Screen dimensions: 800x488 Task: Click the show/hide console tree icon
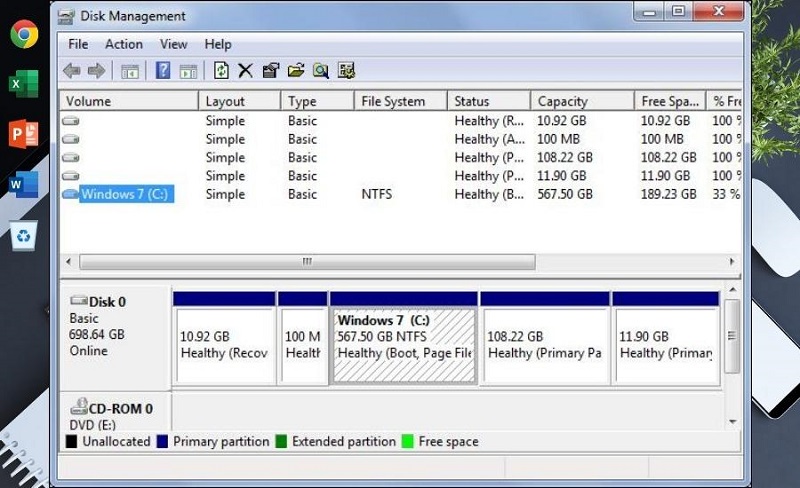(x=129, y=70)
